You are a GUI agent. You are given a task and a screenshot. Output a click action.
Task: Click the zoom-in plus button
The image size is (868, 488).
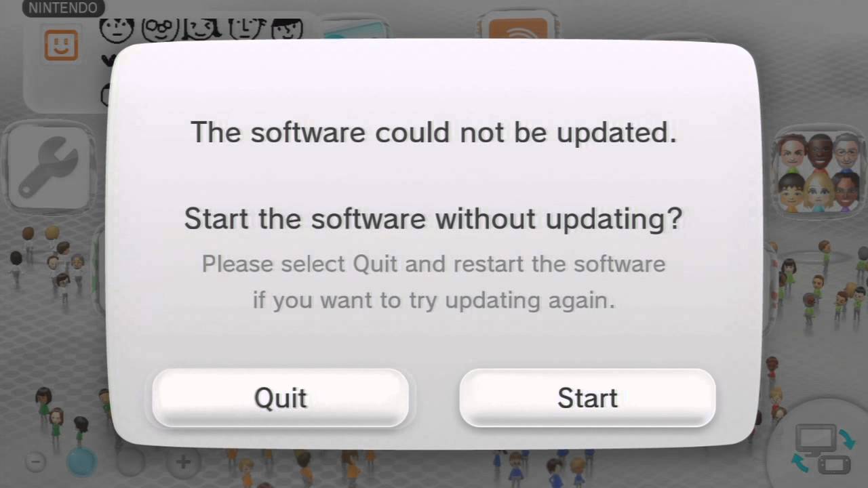click(182, 462)
